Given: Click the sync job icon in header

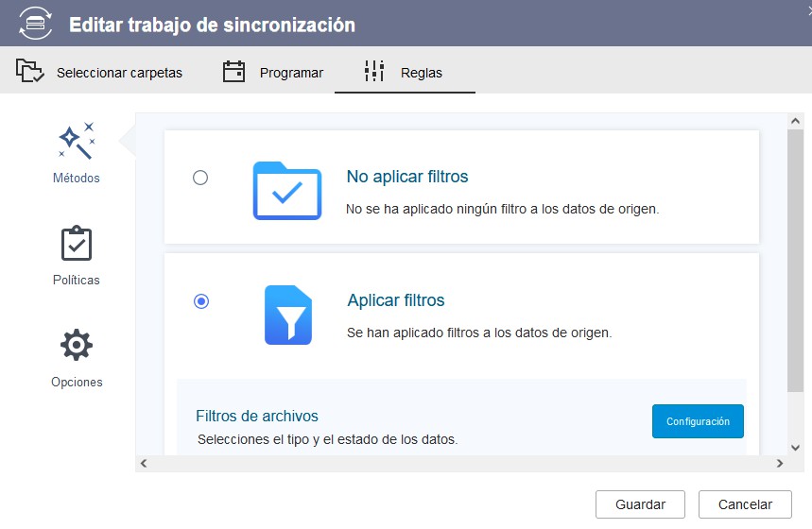Looking at the screenshot, I should 36,24.
